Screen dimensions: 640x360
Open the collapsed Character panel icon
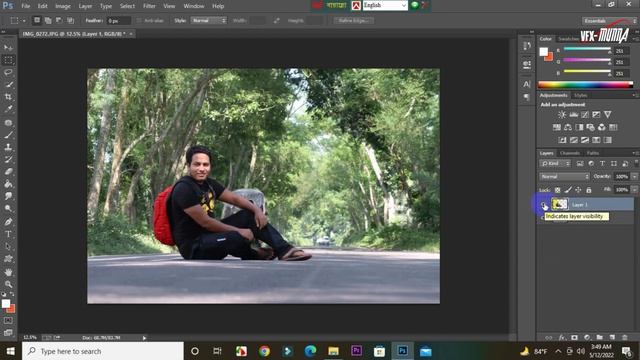(x=527, y=84)
